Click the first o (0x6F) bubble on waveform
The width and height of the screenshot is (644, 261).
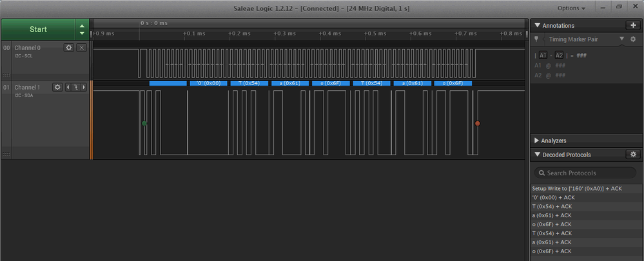(331, 83)
